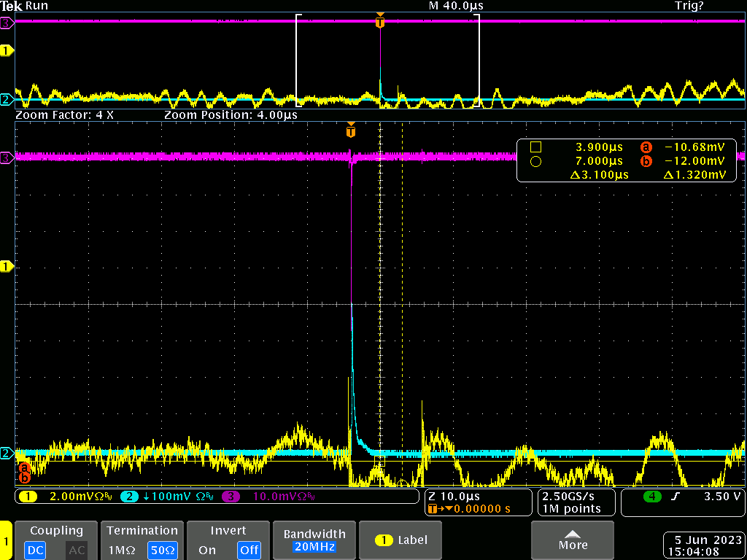
Task: Click the yellow channel 1 badge in Label button
Action: click(x=384, y=540)
